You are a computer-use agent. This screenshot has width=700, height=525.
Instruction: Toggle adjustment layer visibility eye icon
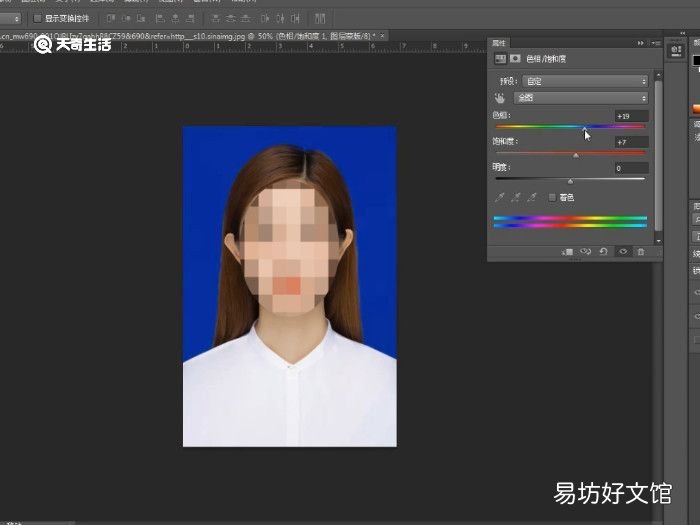click(x=623, y=252)
